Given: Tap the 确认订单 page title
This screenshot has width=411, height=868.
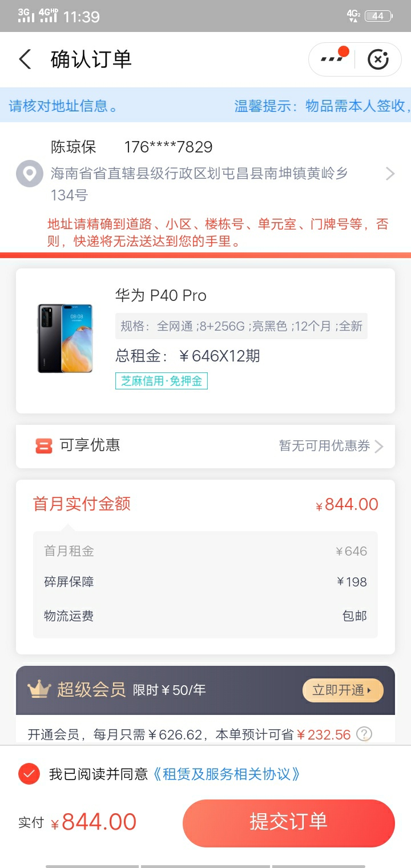Looking at the screenshot, I should point(91,59).
